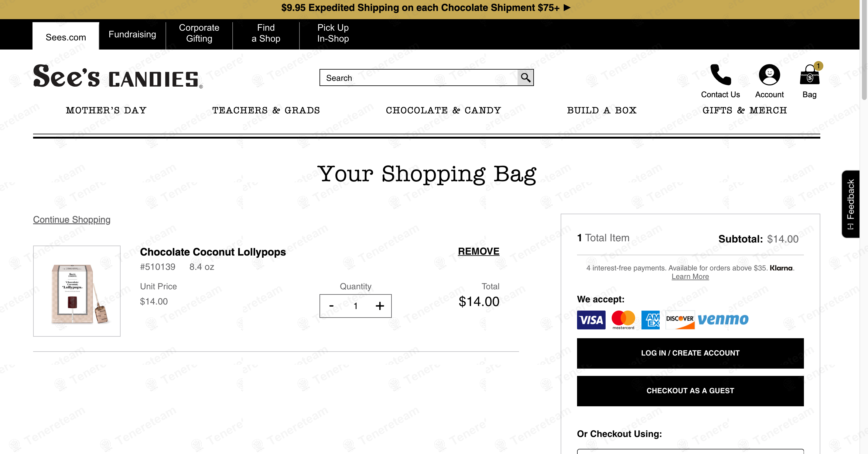The image size is (868, 454).
Task: Click the Venmo payment logo
Action: [x=723, y=319]
